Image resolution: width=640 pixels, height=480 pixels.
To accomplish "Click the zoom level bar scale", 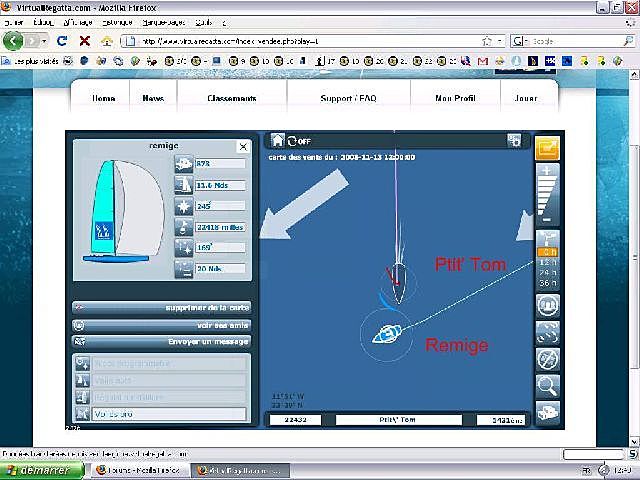I will point(547,195).
